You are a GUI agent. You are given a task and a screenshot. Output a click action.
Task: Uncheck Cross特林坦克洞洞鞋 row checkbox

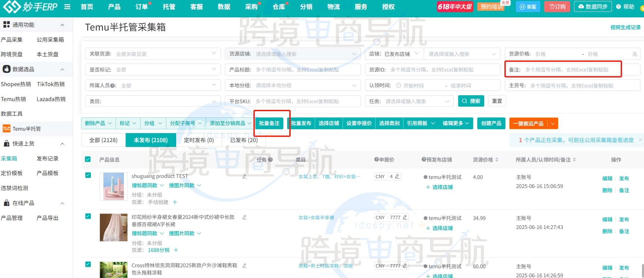tap(88, 264)
